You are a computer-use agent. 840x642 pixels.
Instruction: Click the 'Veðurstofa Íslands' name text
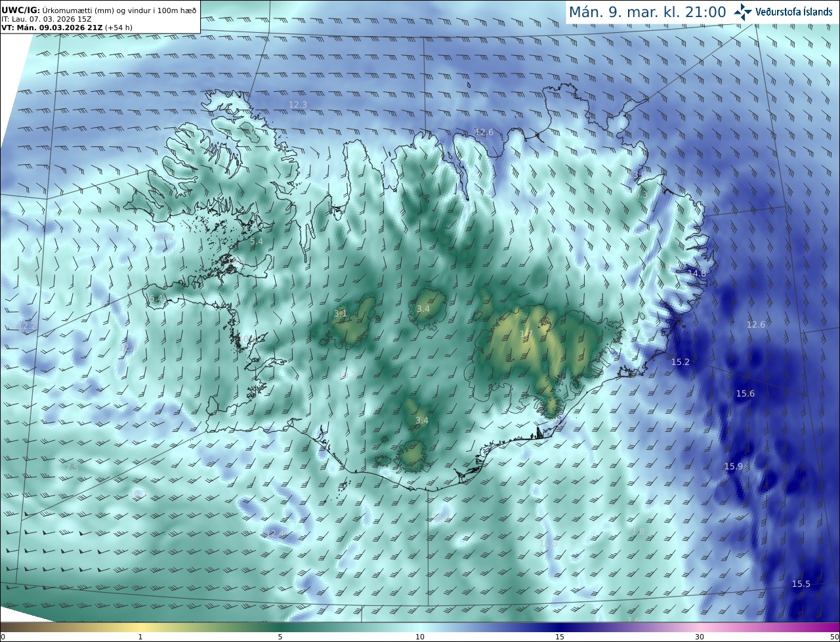[794, 12]
